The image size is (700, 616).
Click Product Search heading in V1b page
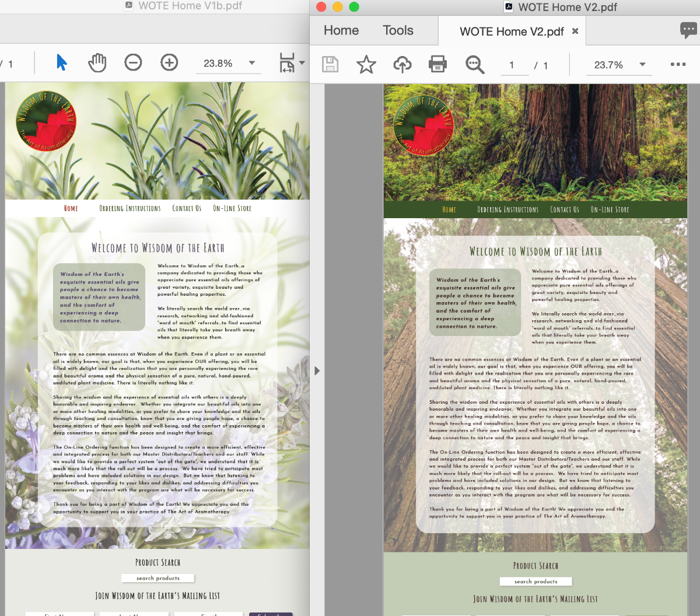pos(157,563)
